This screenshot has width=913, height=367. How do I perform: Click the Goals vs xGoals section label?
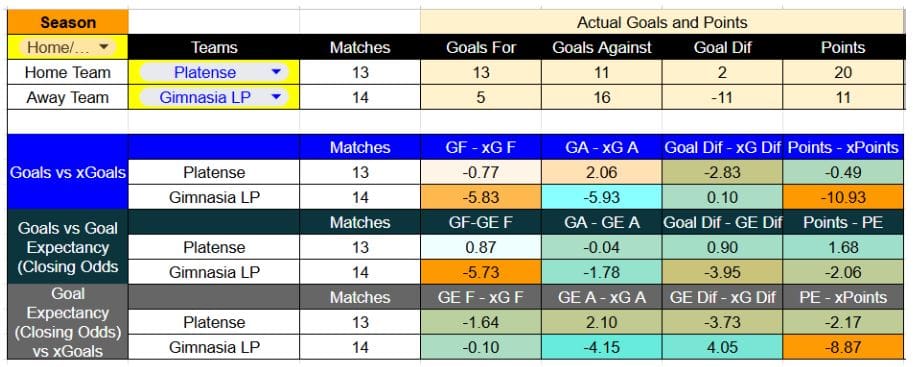68,172
